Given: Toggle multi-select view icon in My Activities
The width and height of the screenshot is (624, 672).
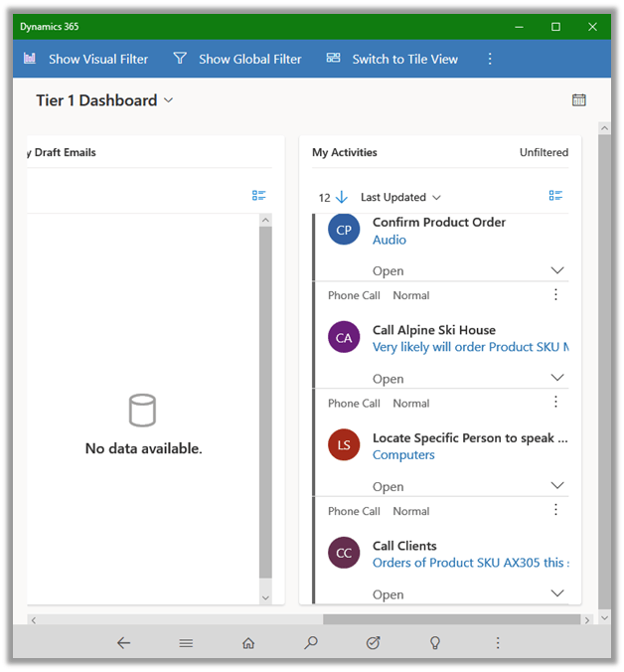Looking at the screenshot, I should [x=555, y=196].
